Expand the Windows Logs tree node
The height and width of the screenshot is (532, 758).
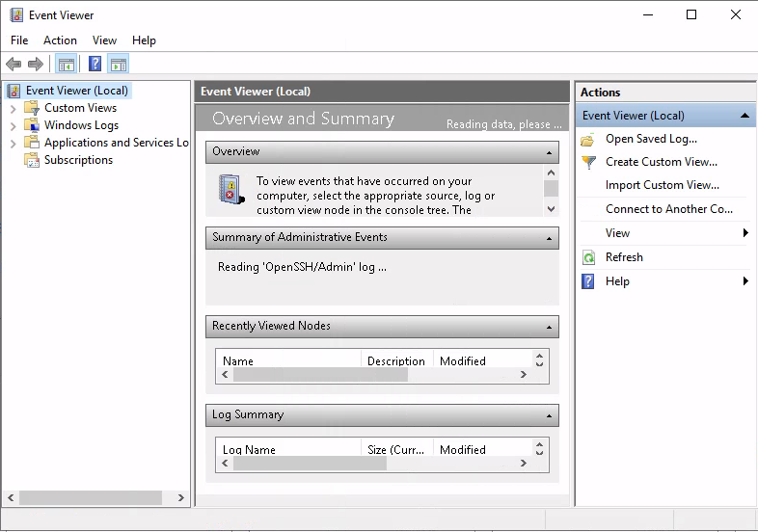(13, 125)
